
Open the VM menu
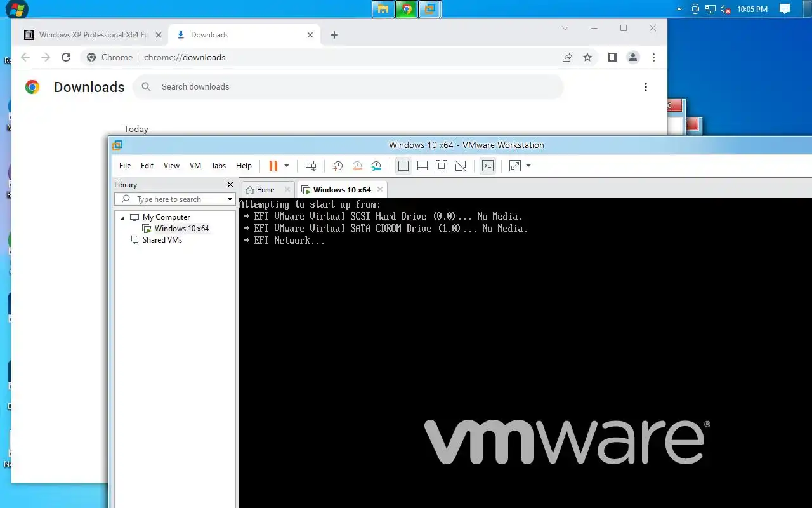[195, 166]
